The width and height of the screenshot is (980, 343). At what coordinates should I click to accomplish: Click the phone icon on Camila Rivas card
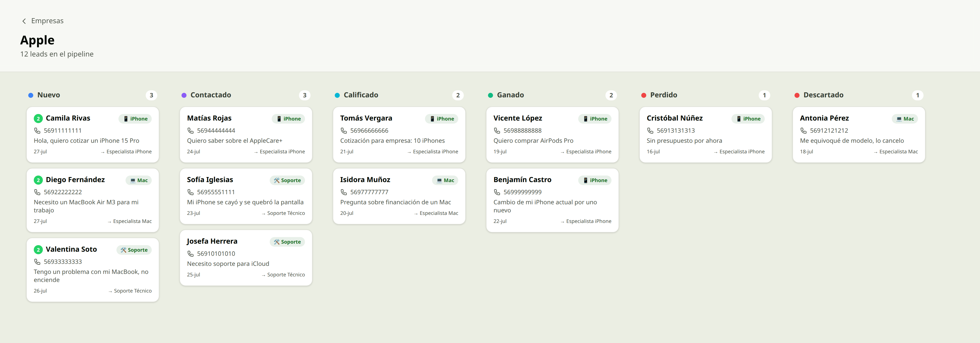tap(37, 131)
